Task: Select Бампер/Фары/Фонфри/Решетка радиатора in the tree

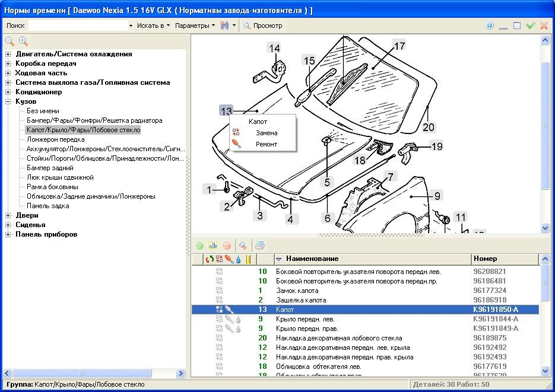Action: pos(94,120)
